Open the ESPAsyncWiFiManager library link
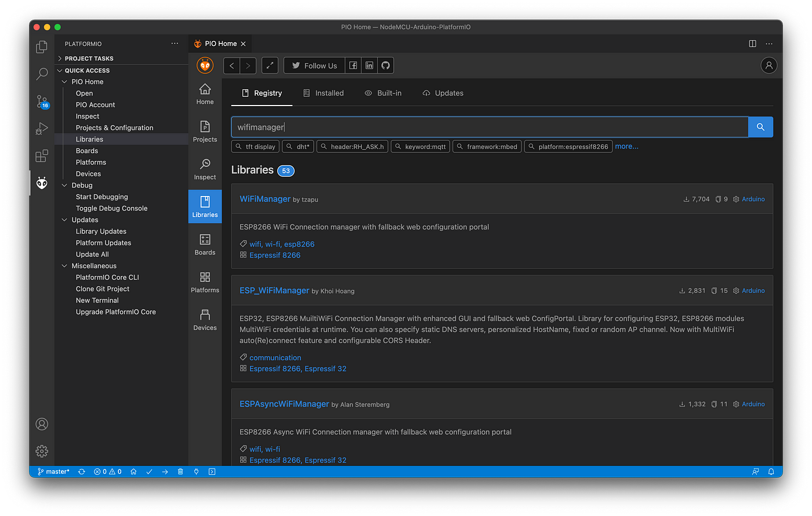This screenshot has height=516, width=812. click(284, 404)
